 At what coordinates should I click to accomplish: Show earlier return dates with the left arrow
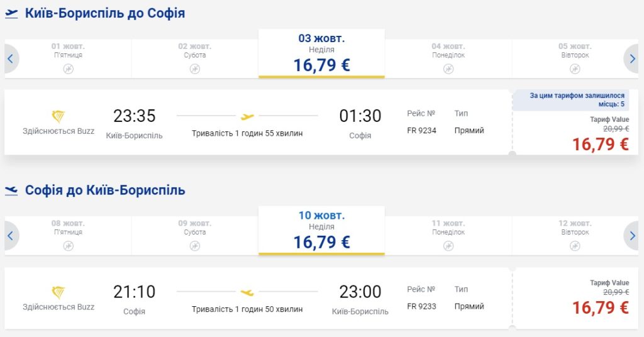click(x=11, y=236)
